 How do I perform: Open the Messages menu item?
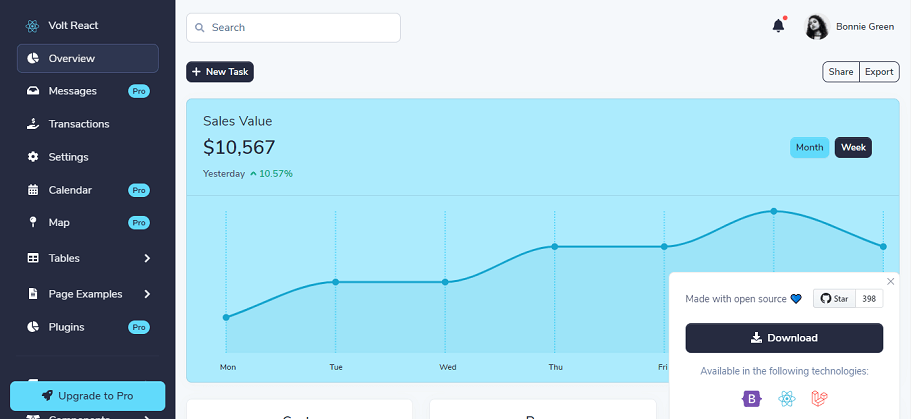pos(88,91)
